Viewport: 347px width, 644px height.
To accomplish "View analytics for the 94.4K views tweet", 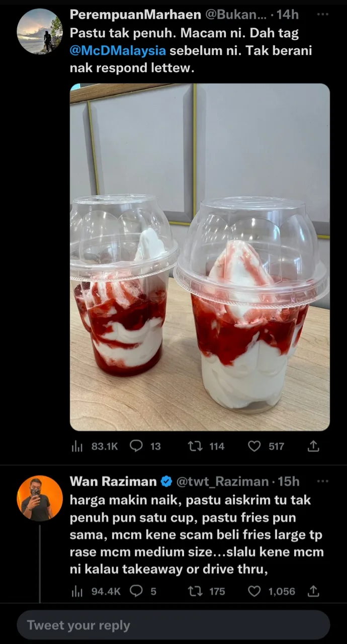I will (x=77, y=591).
